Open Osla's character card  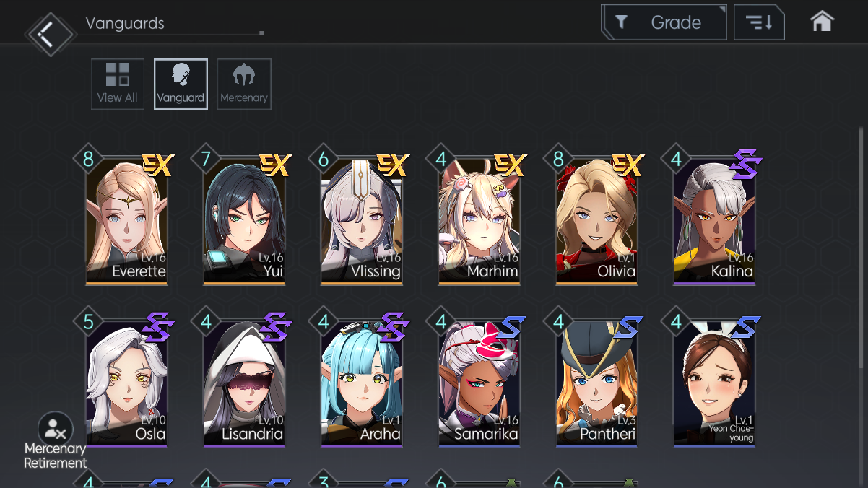tap(127, 383)
